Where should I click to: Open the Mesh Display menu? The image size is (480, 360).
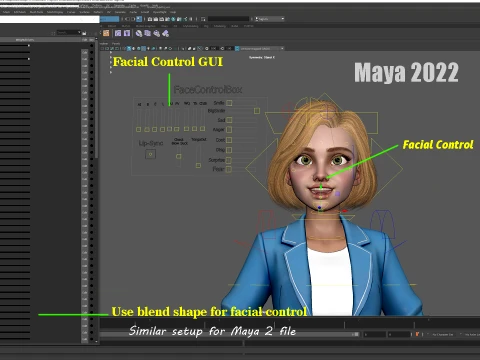tap(55, 12)
